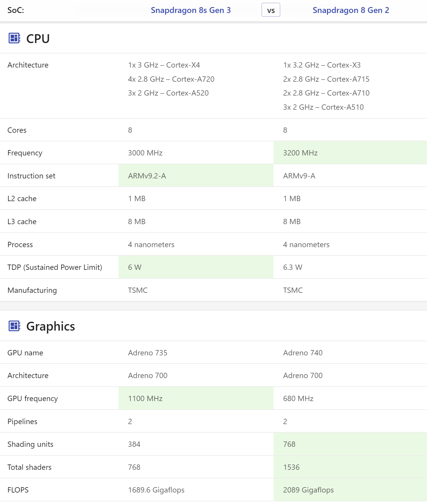This screenshot has width=427, height=504.
Task: Click the Adreno 735 GPU name value
Action: [148, 353]
